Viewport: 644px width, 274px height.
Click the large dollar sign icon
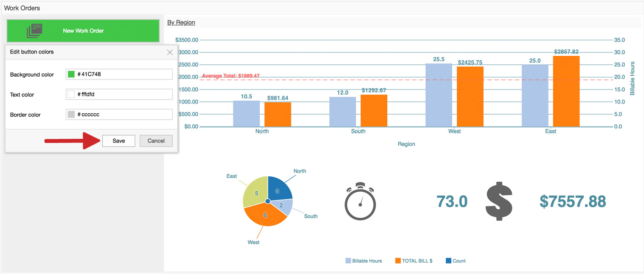(x=499, y=201)
